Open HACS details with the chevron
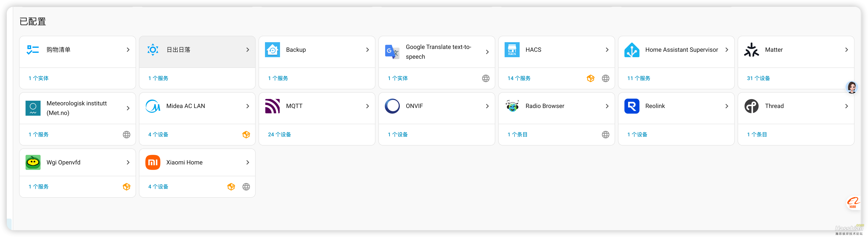Screen dimensions: 868x237 pyautogui.click(x=607, y=50)
